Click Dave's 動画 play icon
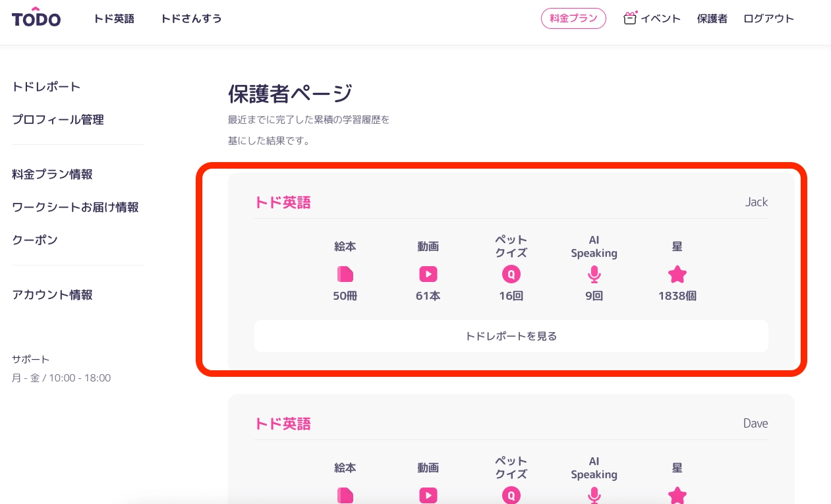 [428, 495]
